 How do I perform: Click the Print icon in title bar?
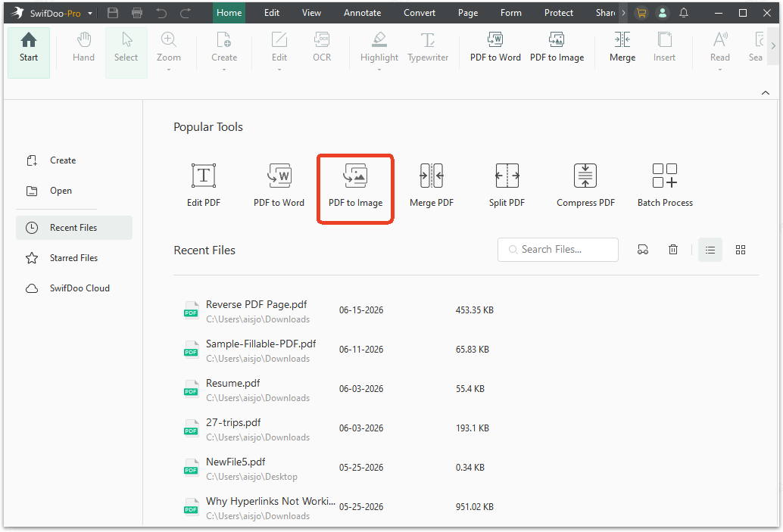click(137, 13)
